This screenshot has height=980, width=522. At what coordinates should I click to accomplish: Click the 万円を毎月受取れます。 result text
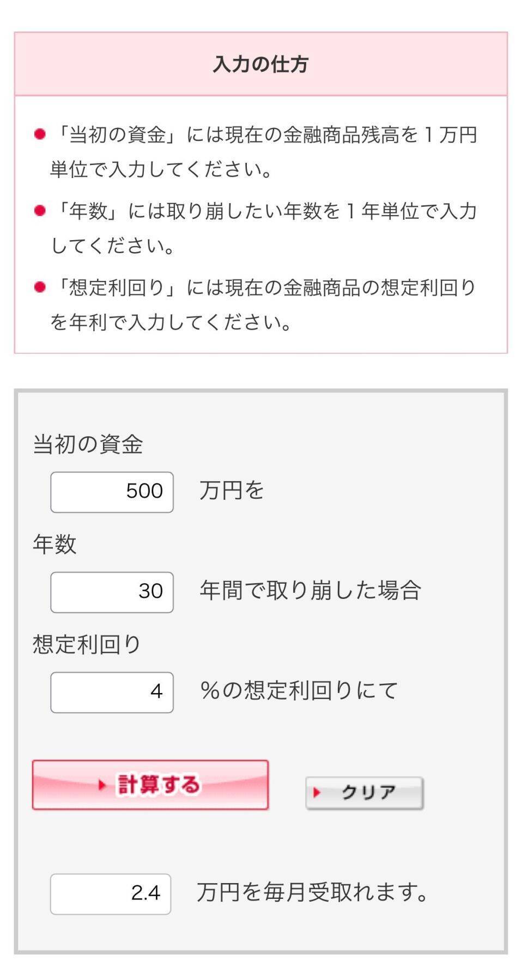313,892
